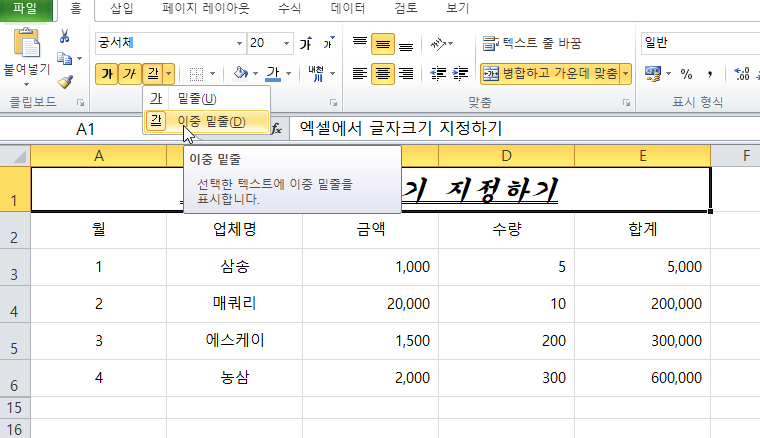Viewport: 760px width, 438px height.
Task: Toggle horizontal center alignment
Action: (x=382, y=74)
